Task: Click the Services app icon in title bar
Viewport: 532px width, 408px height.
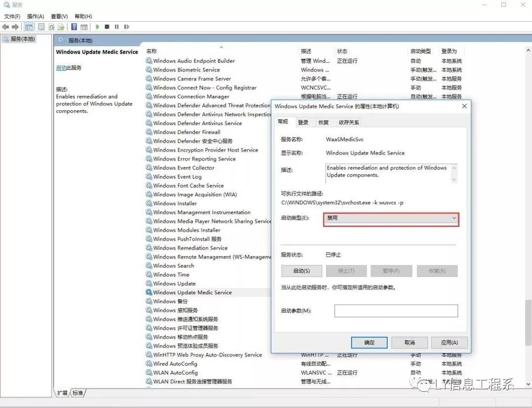Action: [x=6, y=5]
